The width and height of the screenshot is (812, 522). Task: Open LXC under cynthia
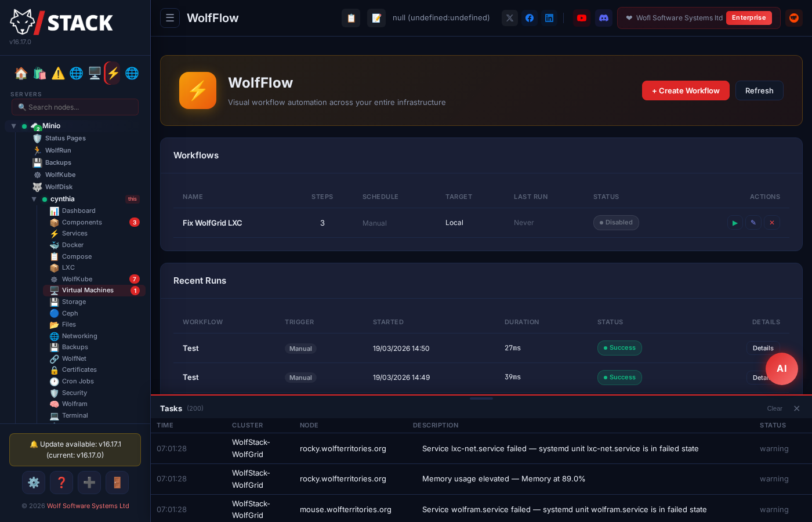coord(68,268)
